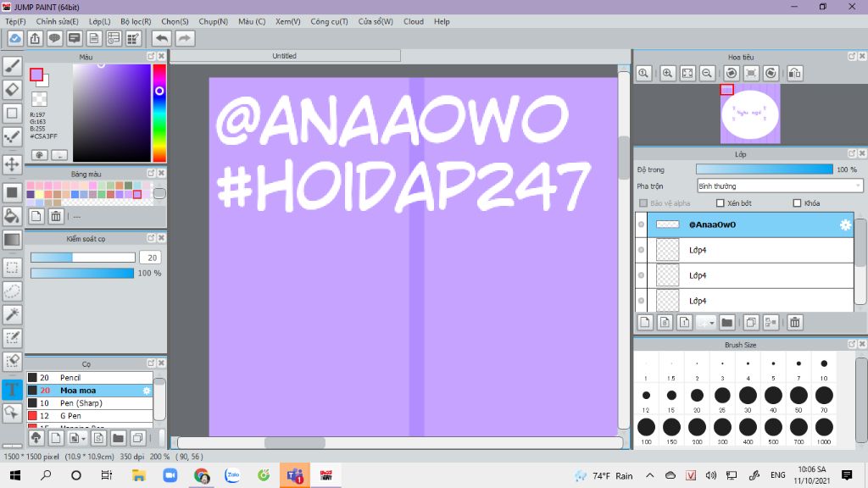The image size is (868, 488).
Task: Open the Pha trộn blend mode dropdown
Action: click(780, 186)
